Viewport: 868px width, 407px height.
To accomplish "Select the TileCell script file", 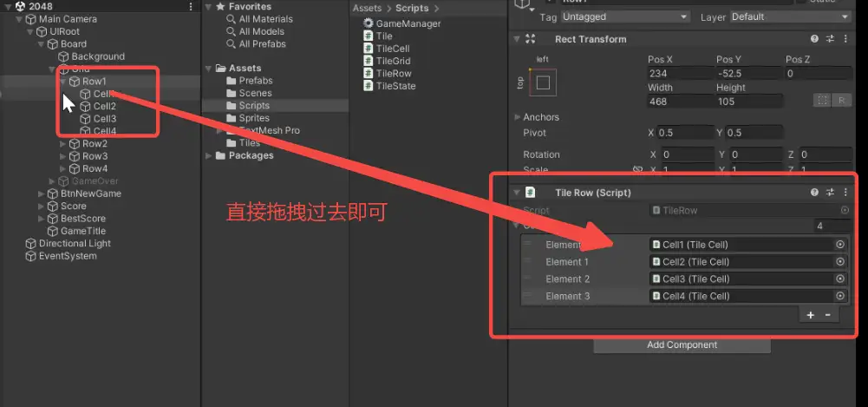I will [x=393, y=49].
